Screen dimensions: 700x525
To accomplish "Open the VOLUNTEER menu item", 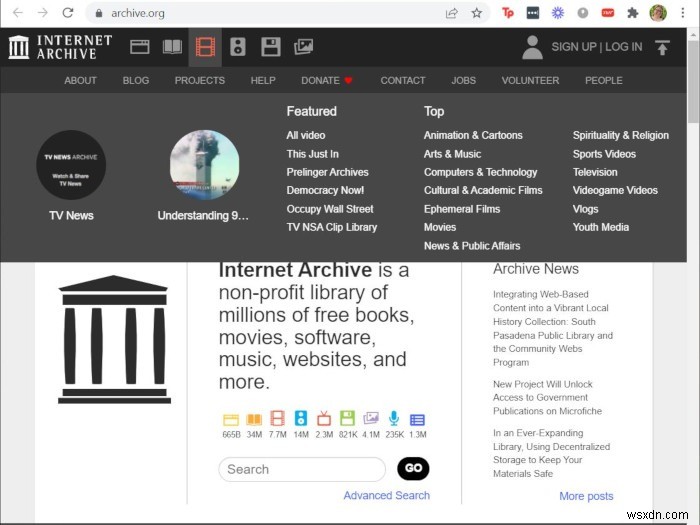I will (x=530, y=80).
